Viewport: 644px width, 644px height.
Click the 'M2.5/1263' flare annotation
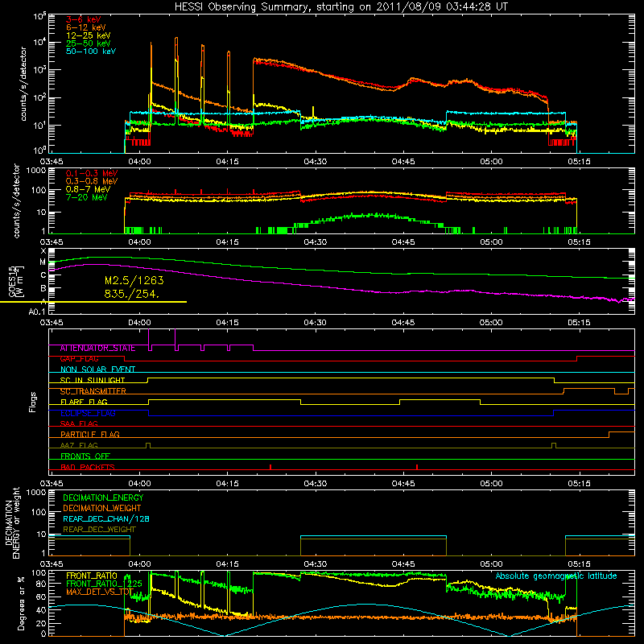tap(134, 280)
